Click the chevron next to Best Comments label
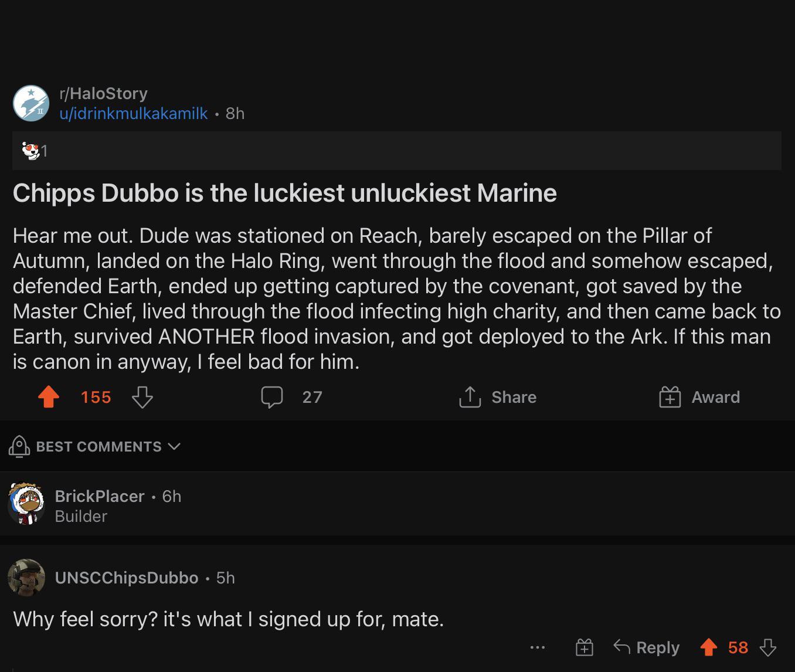This screenshot has width=795, height=672. click(173, 447)
